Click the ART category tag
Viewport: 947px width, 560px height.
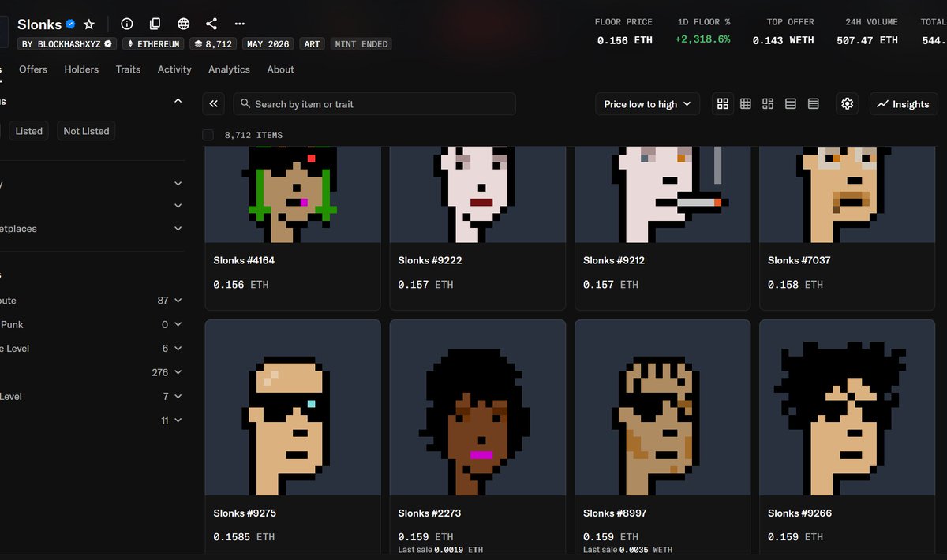pos(313,44)
